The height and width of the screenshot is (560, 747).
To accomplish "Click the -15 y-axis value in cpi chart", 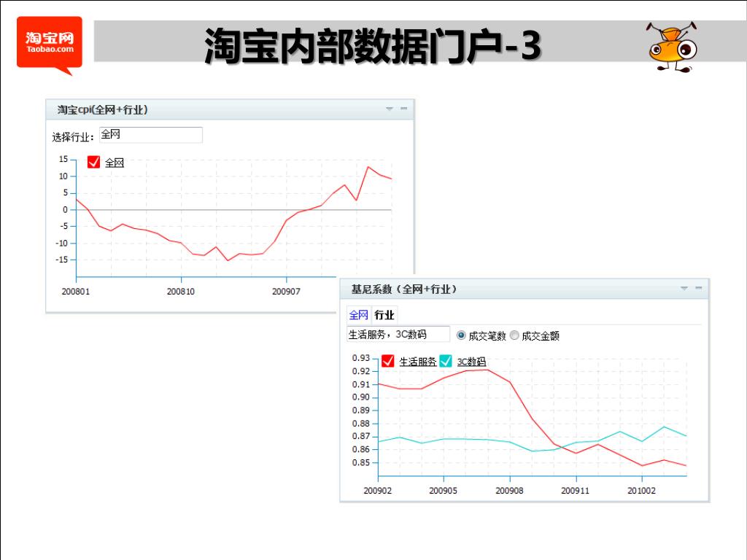I will tap(62, 260).
